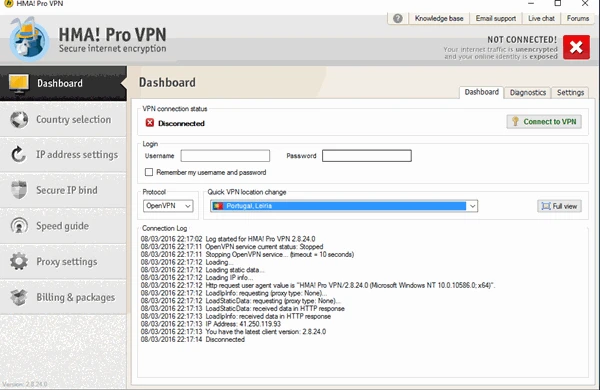Select the Portugal, Leiria location entry
This screenshot has width=600, height=390.
pos(338,206)
